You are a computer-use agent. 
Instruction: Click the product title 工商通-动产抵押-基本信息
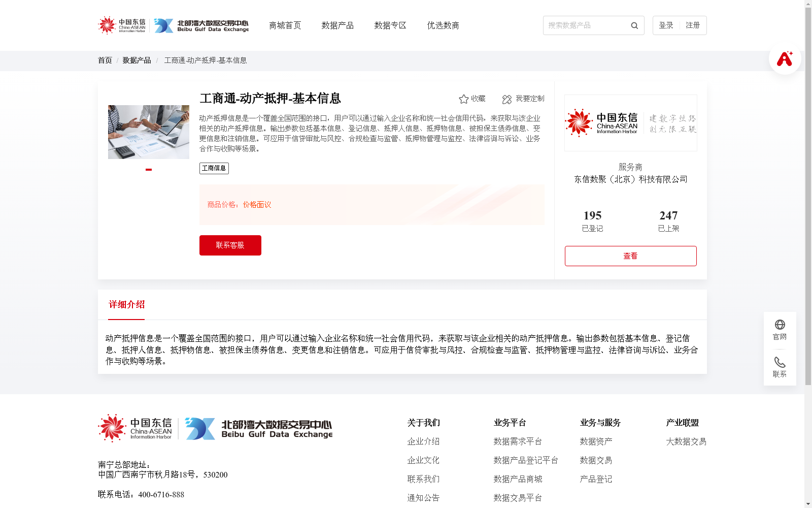pos(270,99)
